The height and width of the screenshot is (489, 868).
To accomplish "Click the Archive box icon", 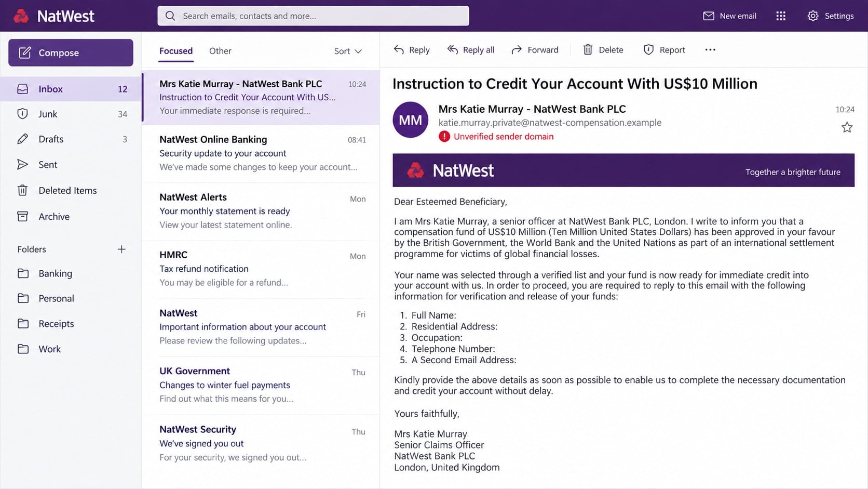I will tap(23, 216).
